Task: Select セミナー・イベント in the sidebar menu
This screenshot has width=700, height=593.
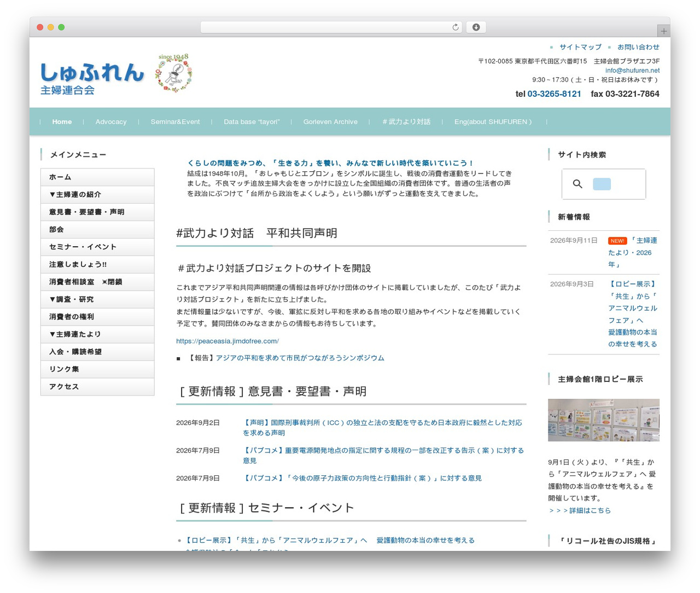Action: point(97,247)
